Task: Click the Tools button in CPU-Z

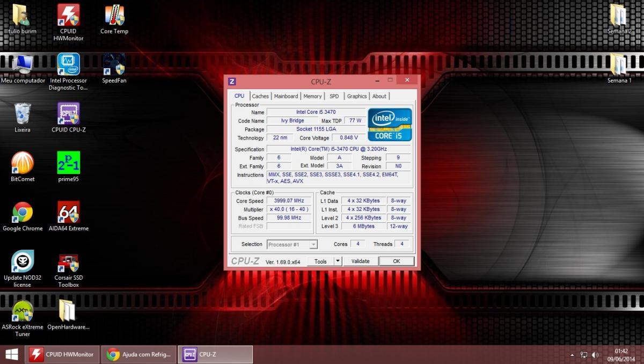Action: [320, 261]
